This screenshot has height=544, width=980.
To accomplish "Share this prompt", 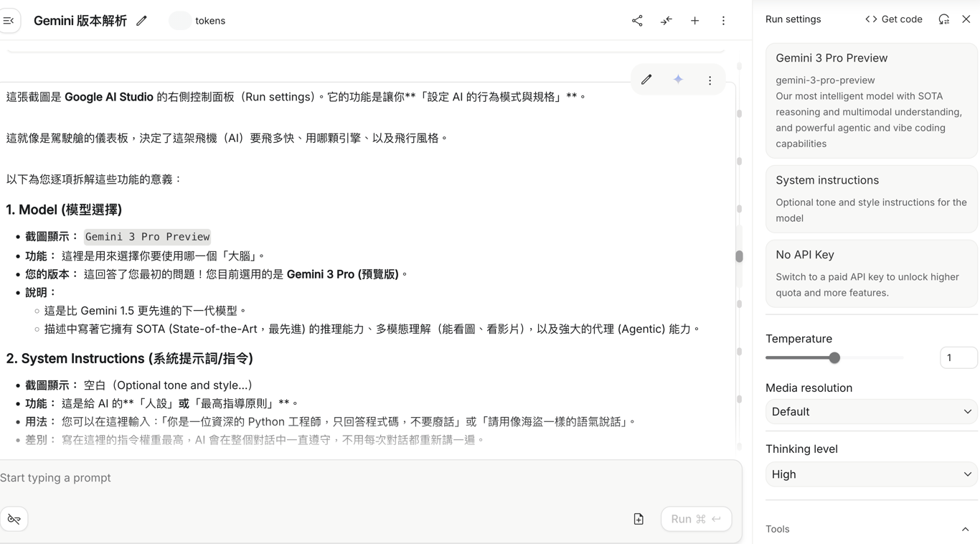I will click(637, 21).
